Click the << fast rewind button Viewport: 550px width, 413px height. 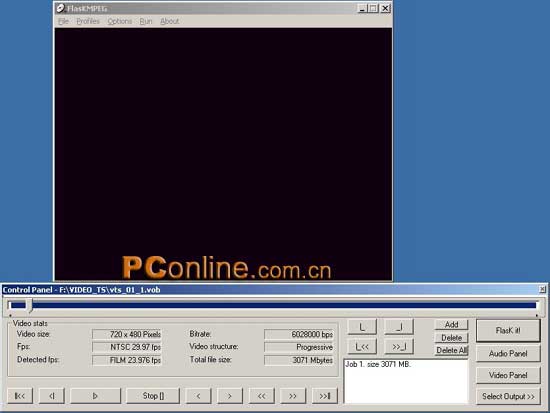click(261, 396)
